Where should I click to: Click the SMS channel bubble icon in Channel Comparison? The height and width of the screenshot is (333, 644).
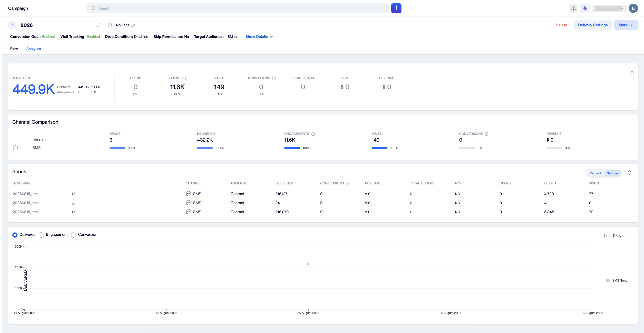point(15,148)
